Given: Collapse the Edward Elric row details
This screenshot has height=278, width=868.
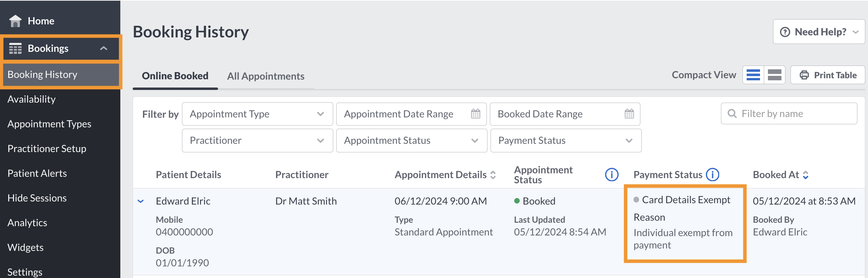Looking at the screenshot, I should click(x=141, y=201).
